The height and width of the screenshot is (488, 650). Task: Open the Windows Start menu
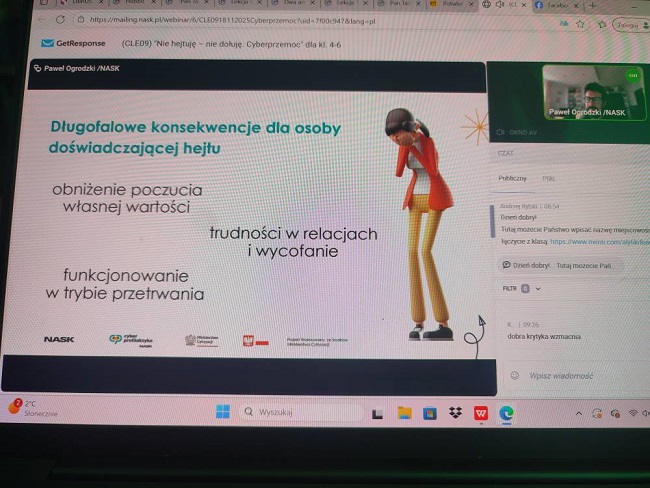(x=222, y=411)
